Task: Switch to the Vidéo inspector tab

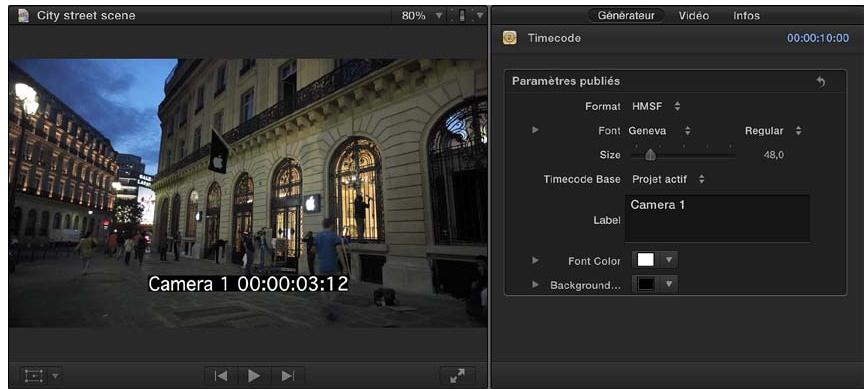Action: pos(693,16)
